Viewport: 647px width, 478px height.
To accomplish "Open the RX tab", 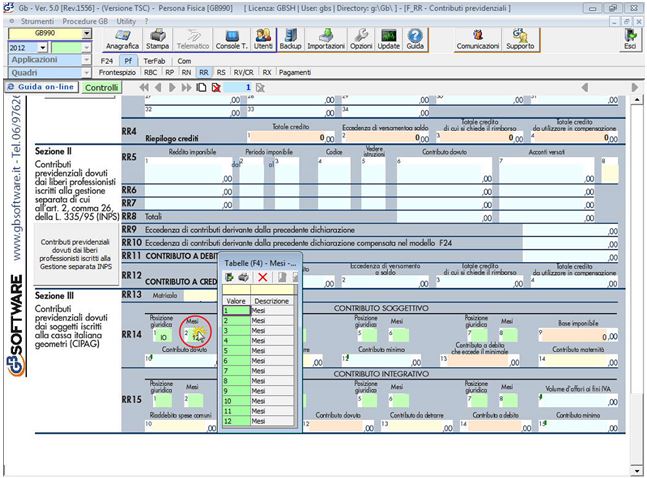I will [267, 72].
